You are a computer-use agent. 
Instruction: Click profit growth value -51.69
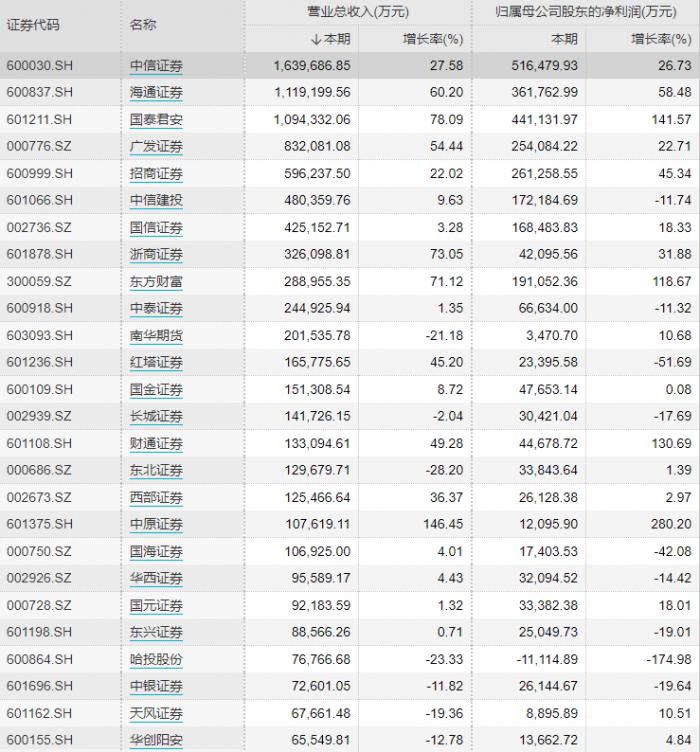click(x=673, y=362)
